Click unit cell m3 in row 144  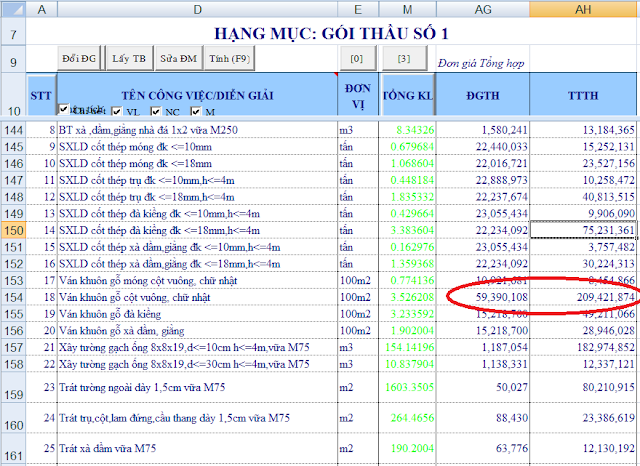point(358,130)
